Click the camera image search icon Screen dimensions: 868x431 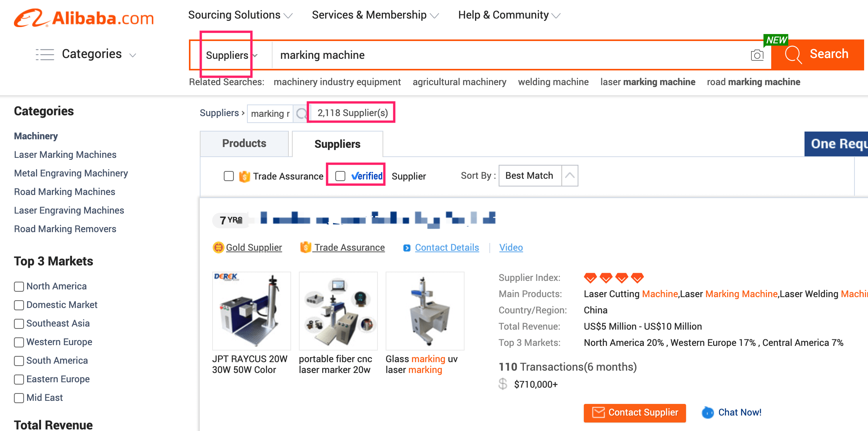(757, 55)
